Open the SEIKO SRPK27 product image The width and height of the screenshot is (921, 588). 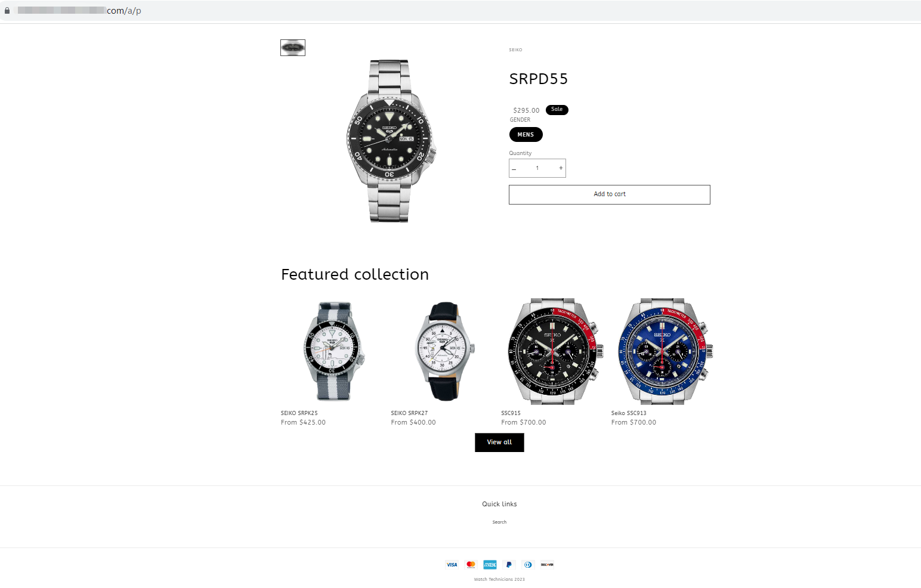click(444, 351)
